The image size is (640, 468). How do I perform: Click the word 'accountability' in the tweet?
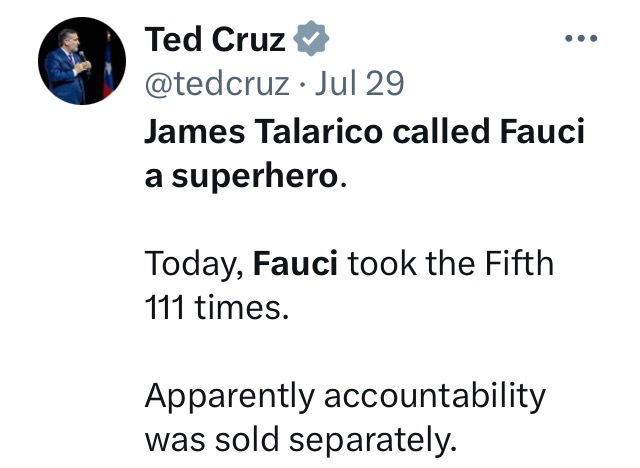(435, 397)
